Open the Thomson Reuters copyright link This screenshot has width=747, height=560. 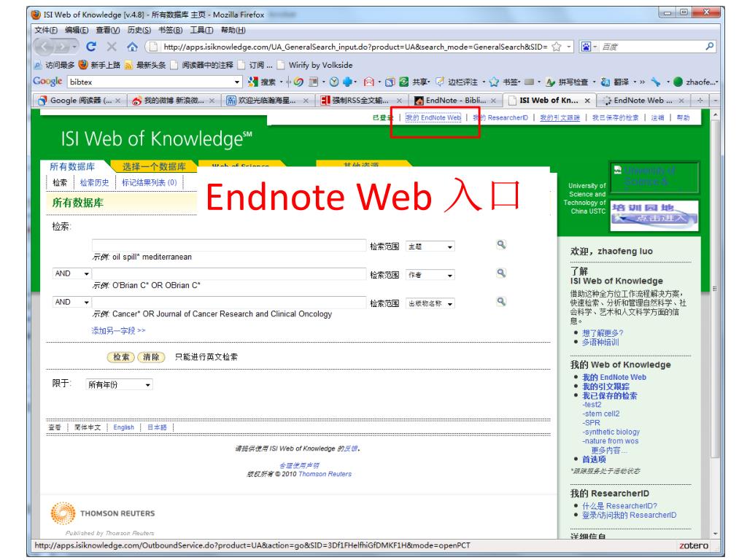(325, 474)
